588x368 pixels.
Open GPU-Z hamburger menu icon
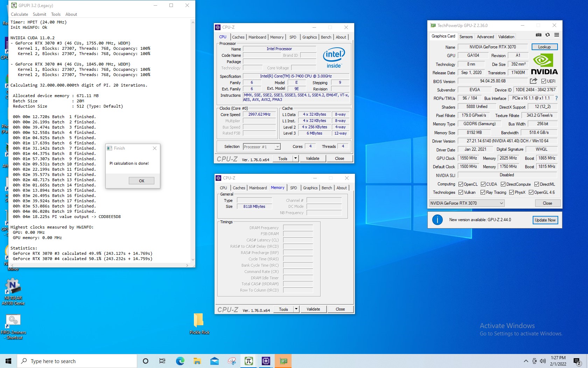pyautogui.click(x=556, y=35)
